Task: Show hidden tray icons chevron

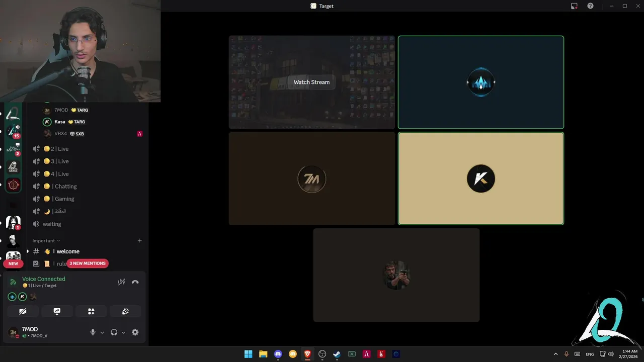Action: point(555,354)
